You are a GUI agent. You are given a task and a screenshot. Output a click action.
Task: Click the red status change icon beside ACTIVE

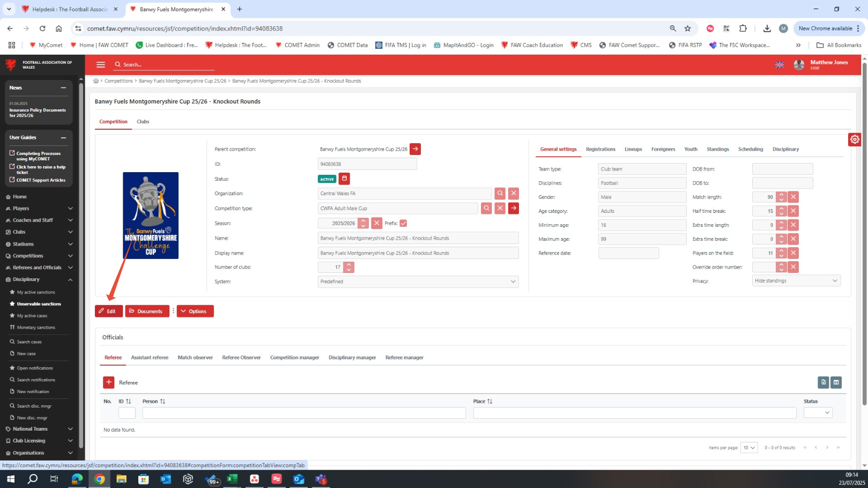344,179
